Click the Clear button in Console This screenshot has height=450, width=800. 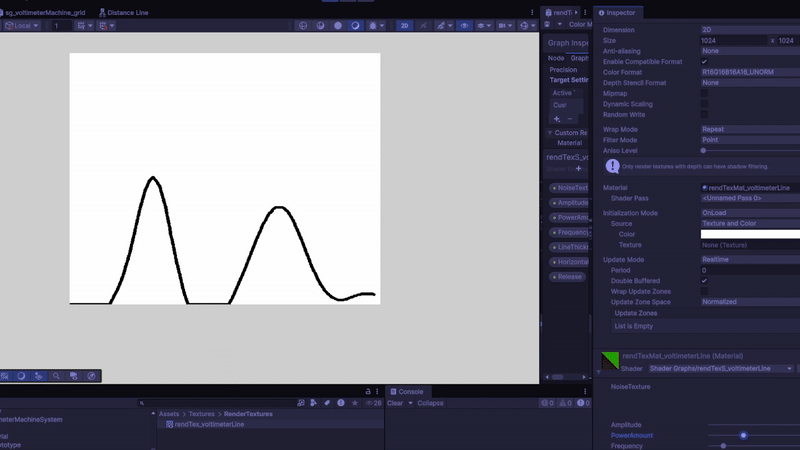395,403
